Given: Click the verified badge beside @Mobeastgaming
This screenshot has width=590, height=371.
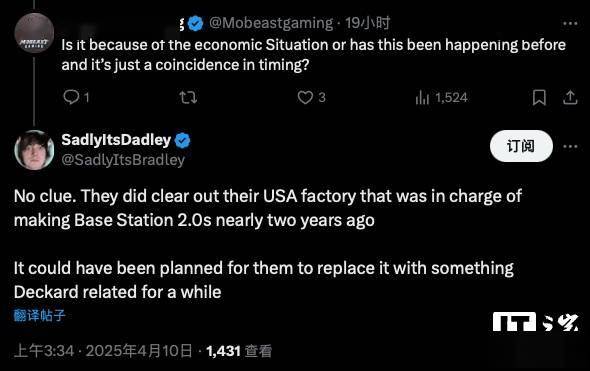Looking at the screenshot, I should 195,23.
